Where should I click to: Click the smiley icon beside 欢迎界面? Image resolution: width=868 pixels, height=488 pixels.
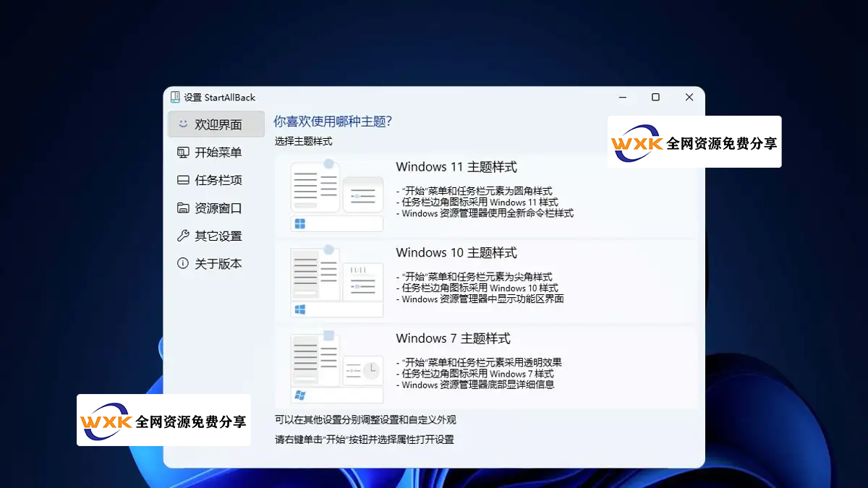coord(183,124)
